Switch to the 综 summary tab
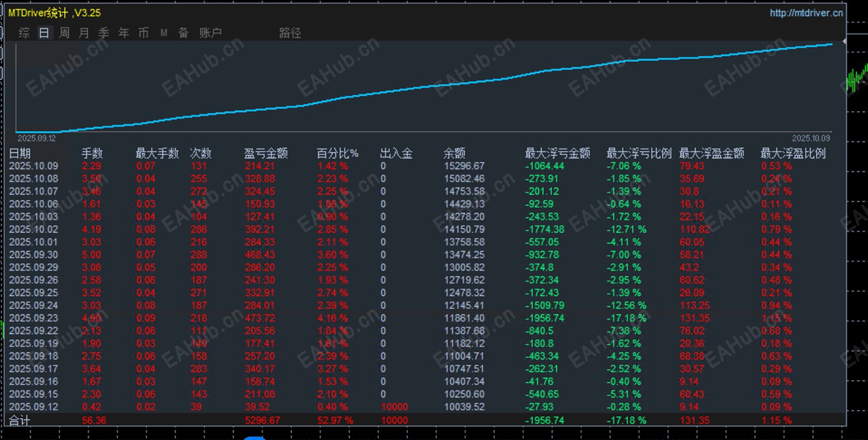The height and width of the screenshot is (440, 868). 24,33
